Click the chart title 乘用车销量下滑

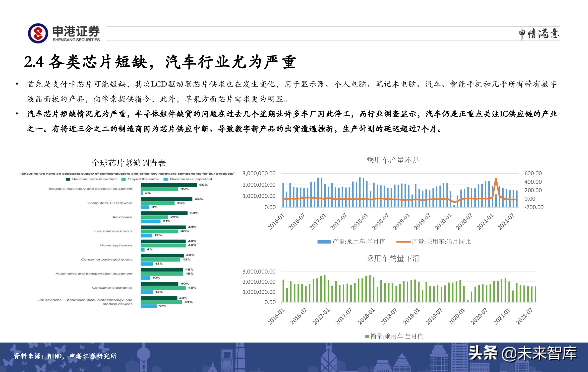tap(393, 258)
